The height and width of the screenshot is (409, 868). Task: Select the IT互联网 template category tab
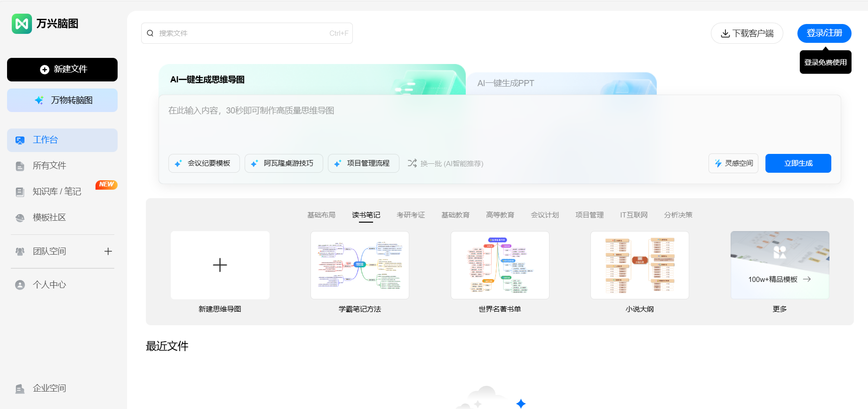(x=633, y=215)
